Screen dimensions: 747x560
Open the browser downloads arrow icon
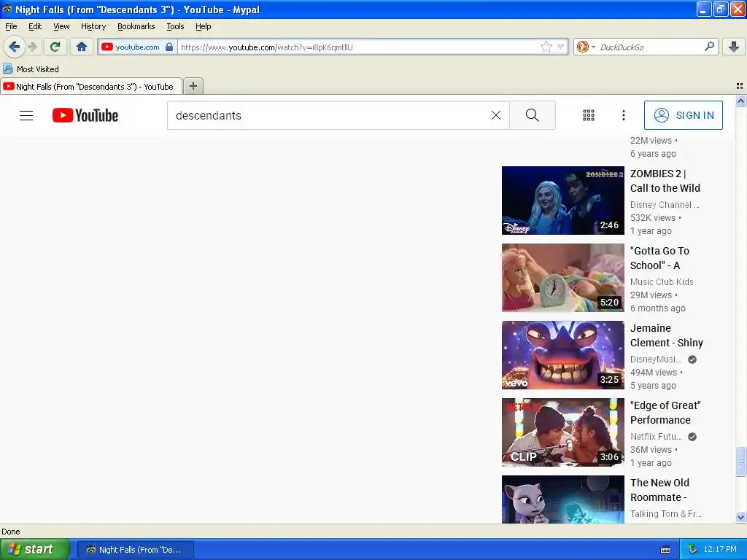[x=734, y=47]
